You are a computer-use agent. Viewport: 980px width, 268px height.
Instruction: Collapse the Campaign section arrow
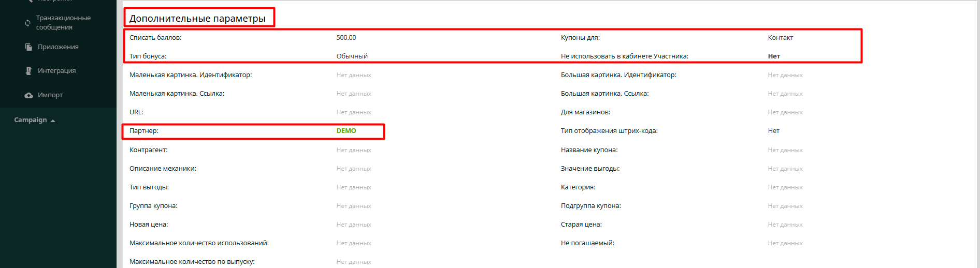click(x=53, y=121)
